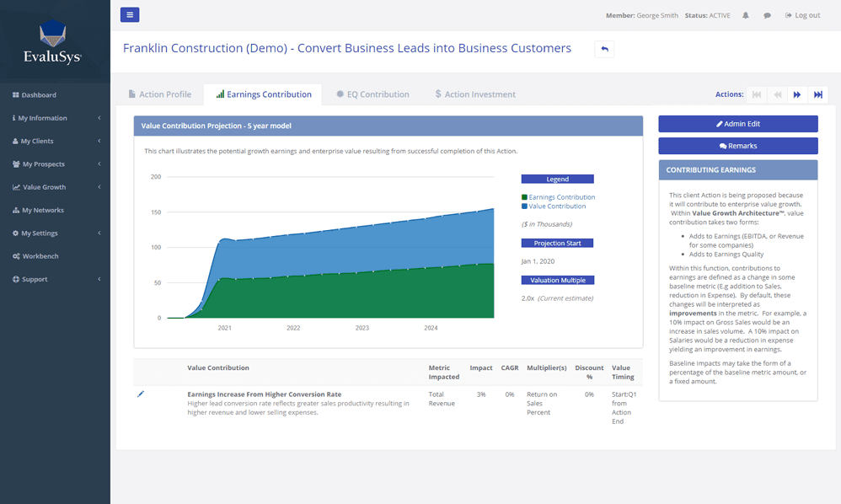Click the 'Metric Impacted' column header

[444, 373]
